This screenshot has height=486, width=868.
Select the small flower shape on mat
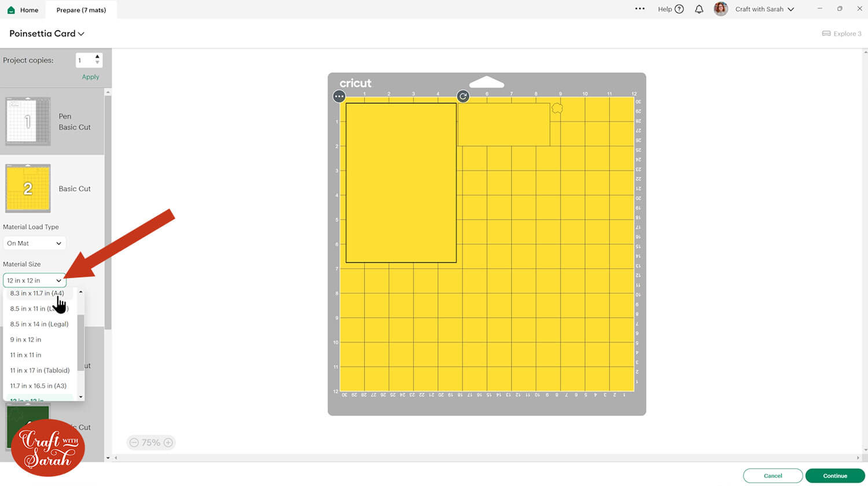point(557,108)
